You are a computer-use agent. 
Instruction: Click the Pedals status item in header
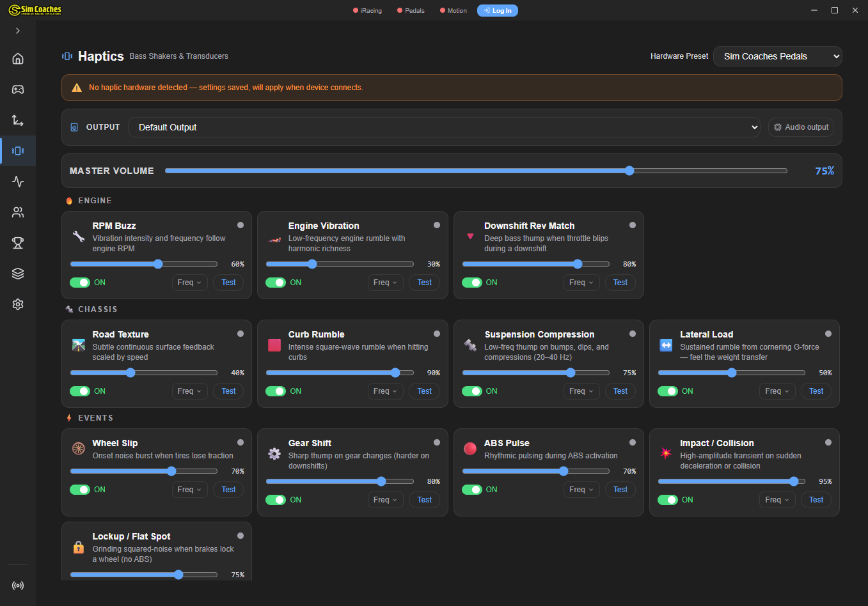click(x=410, y=10)
